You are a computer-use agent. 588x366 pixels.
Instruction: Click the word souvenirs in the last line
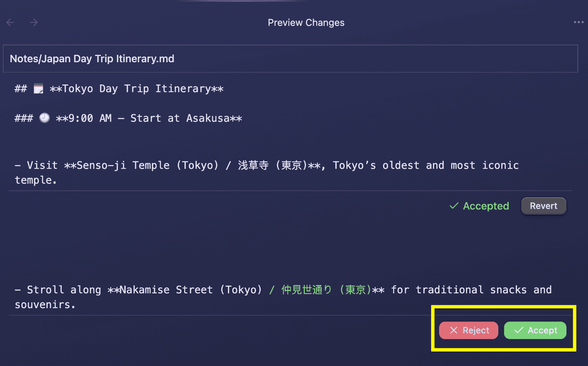click(x=45, y=305)
